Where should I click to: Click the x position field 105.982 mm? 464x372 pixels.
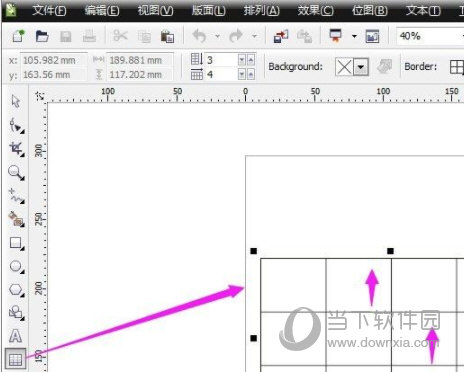click(54, 60)
